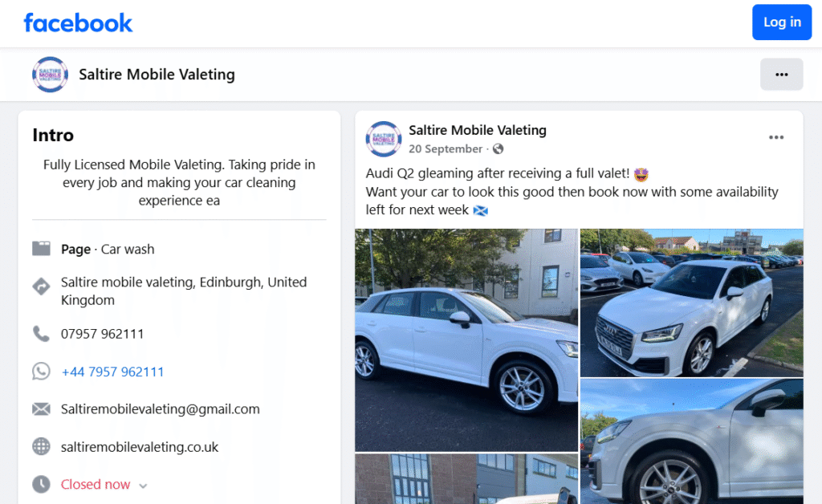The width and height of the screenshot is (822, 504).
Task: Open the front-view Audi Q2 photo
Action: [x=691, y=303]
